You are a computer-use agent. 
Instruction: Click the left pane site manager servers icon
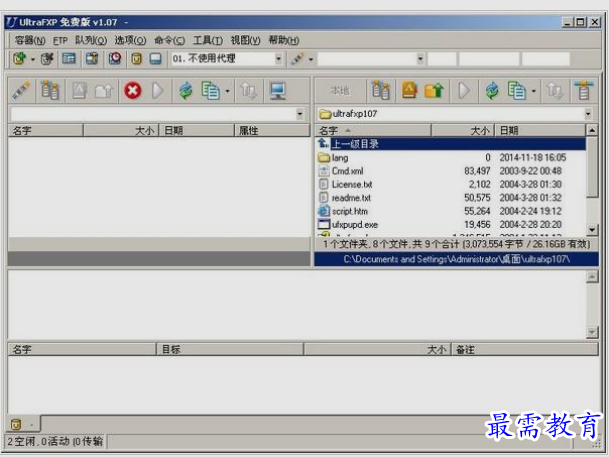coord(50,91)
